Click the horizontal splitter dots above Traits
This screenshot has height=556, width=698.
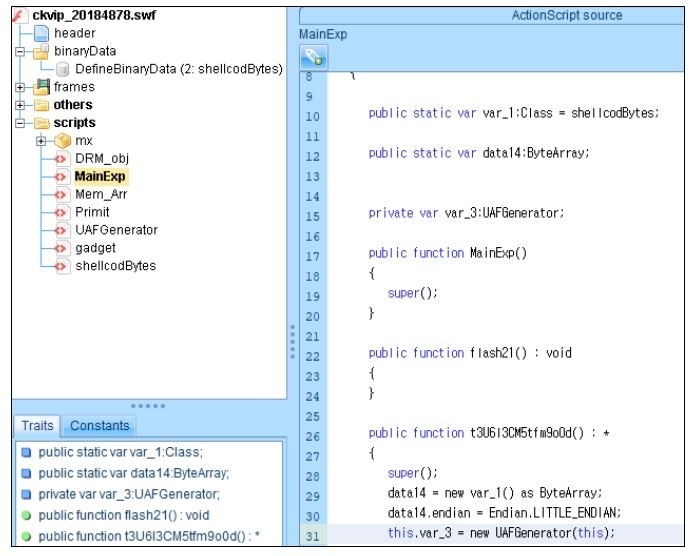[x=148, y=406]
